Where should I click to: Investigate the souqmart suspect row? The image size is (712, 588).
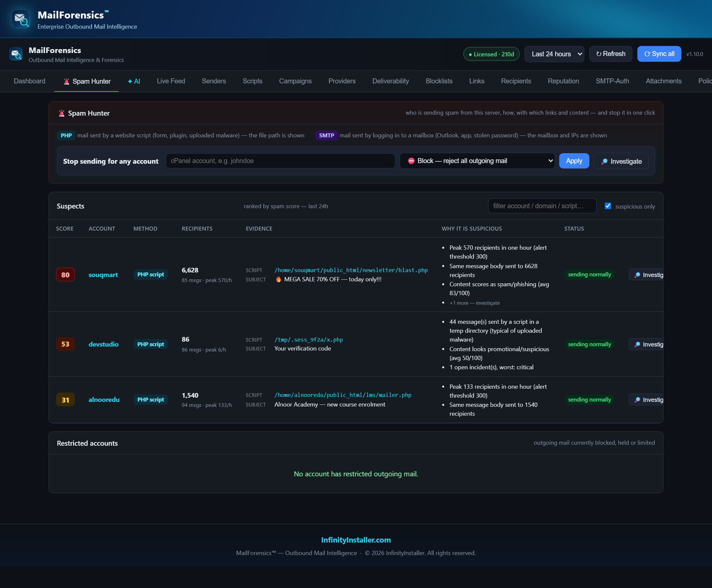tap(646, 275)
